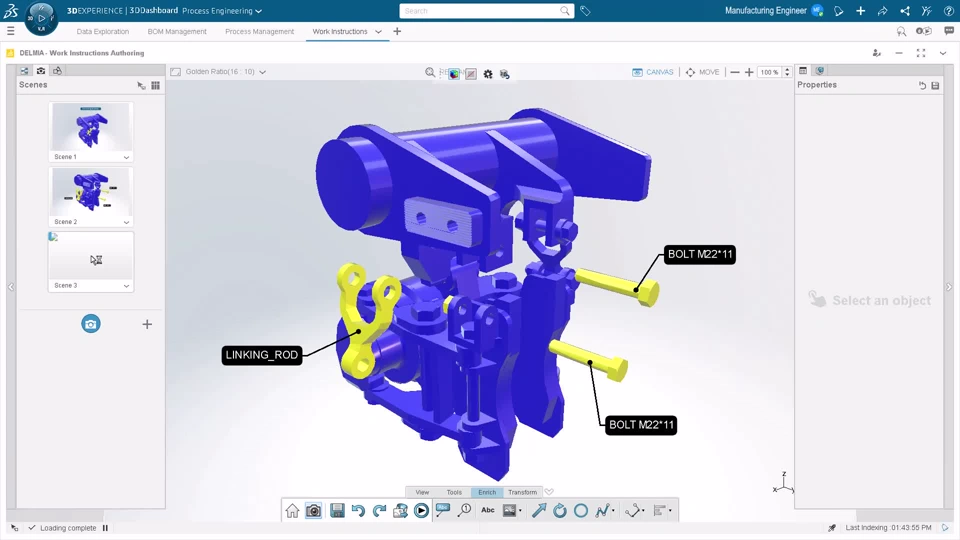The width and height of the screenshot is (960, 540).
Task: Click the LINKING_ROD label
Action: click(262, 355)
